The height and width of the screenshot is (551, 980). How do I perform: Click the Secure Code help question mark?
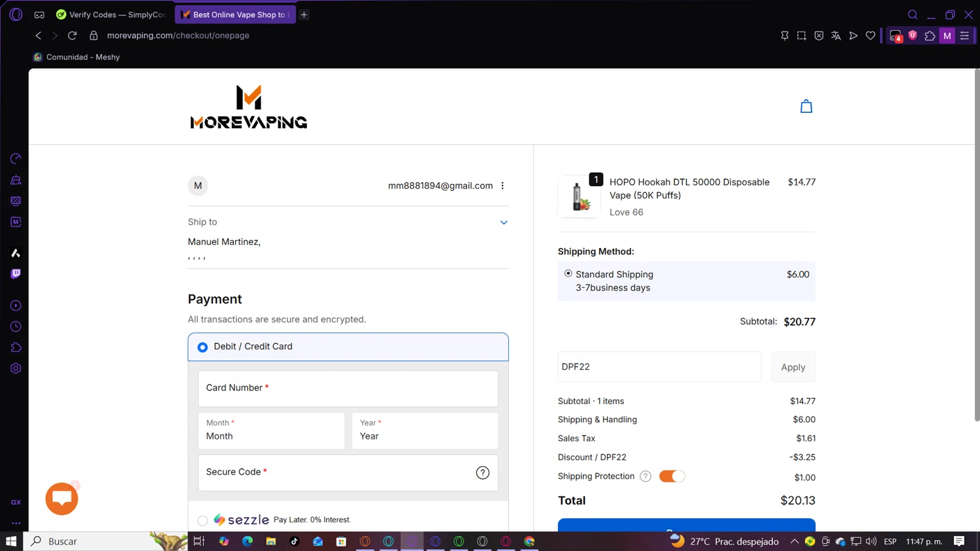pos(483,473)
